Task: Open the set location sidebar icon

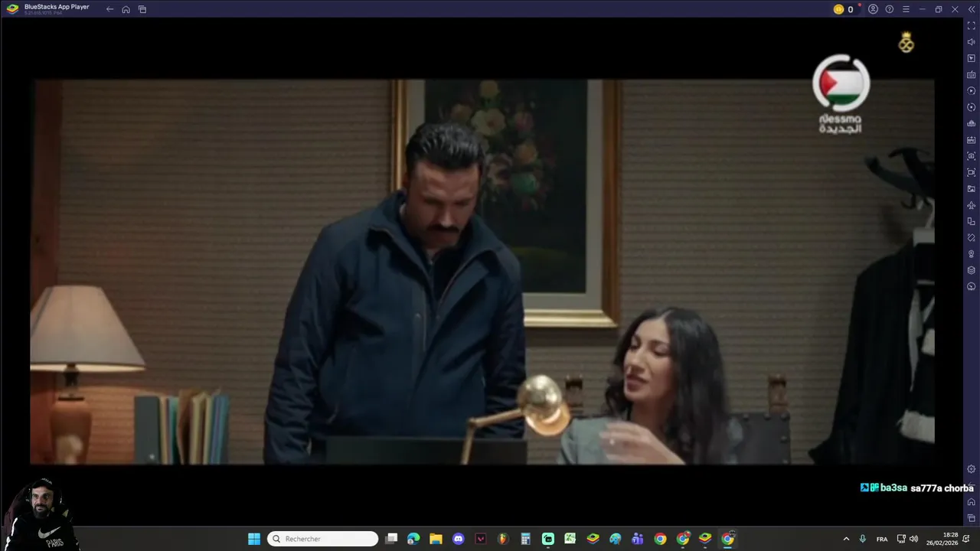Action: [972, 254]
